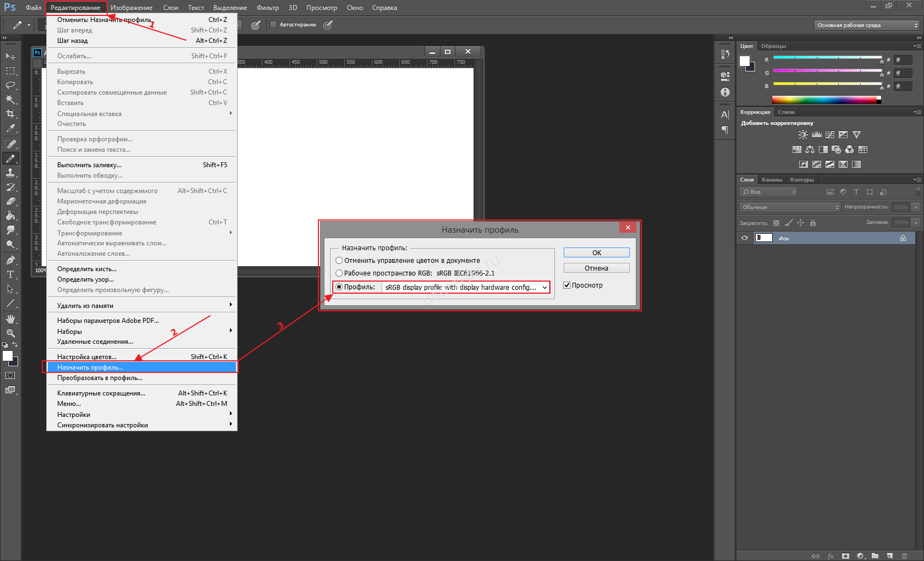
Task: Open the Профиль dropdown list
Action: coord(465,288)
